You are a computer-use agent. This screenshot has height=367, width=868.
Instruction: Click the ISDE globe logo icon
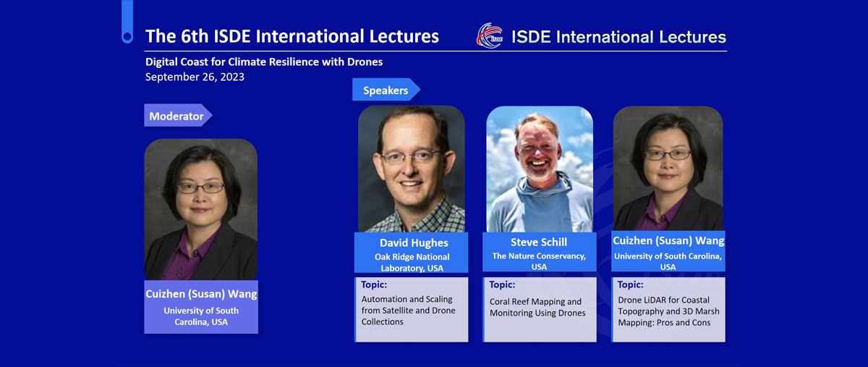(x=490, y=35)
